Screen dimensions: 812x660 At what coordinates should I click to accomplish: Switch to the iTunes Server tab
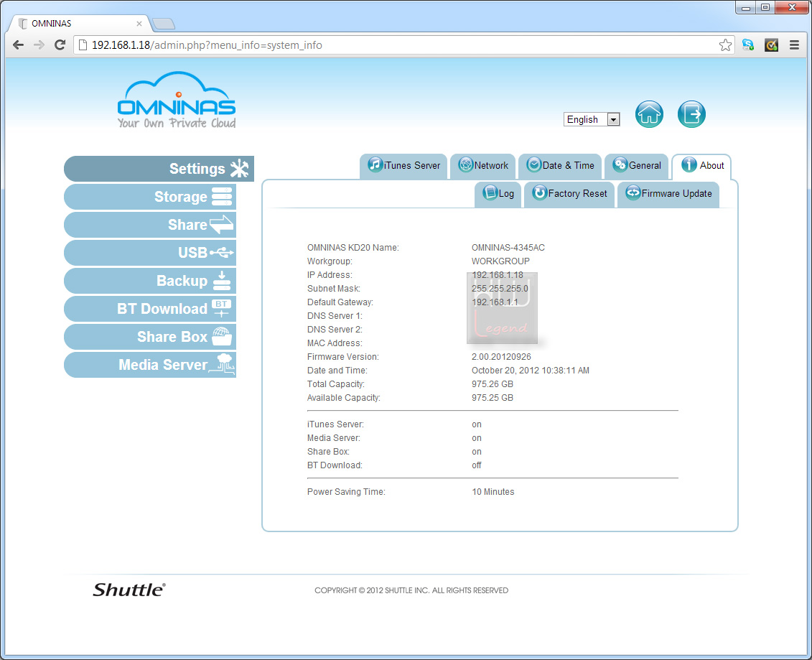click(403, 166)
